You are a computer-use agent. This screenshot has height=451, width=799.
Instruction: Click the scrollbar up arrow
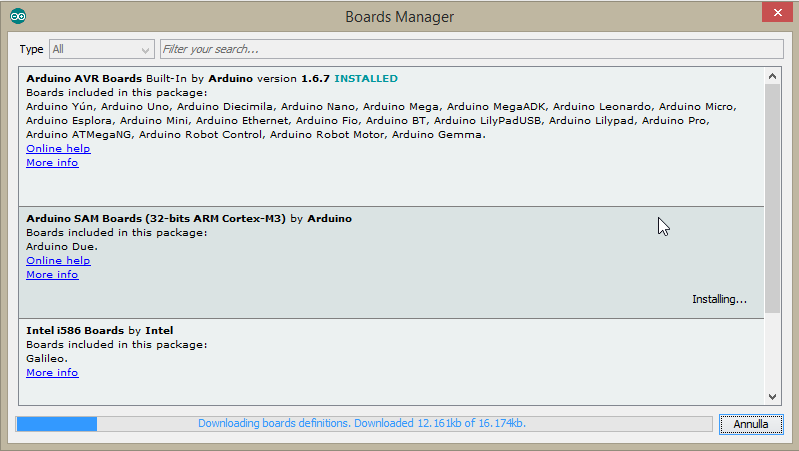[x=773, y=76]
